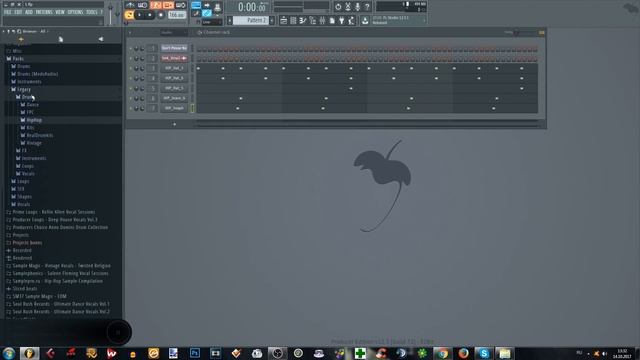640x360 pixels.
Task: Mute channel 2 with its green LED
Action: pos(131,58)
